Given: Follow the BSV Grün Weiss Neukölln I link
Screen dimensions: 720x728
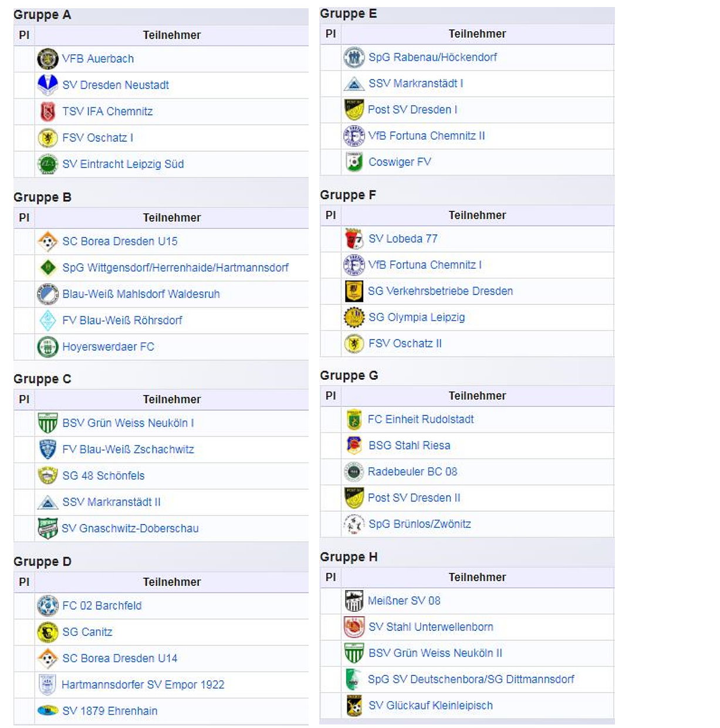Looking at the screenshot, I should pyautogui.click(x=128, y=423).
